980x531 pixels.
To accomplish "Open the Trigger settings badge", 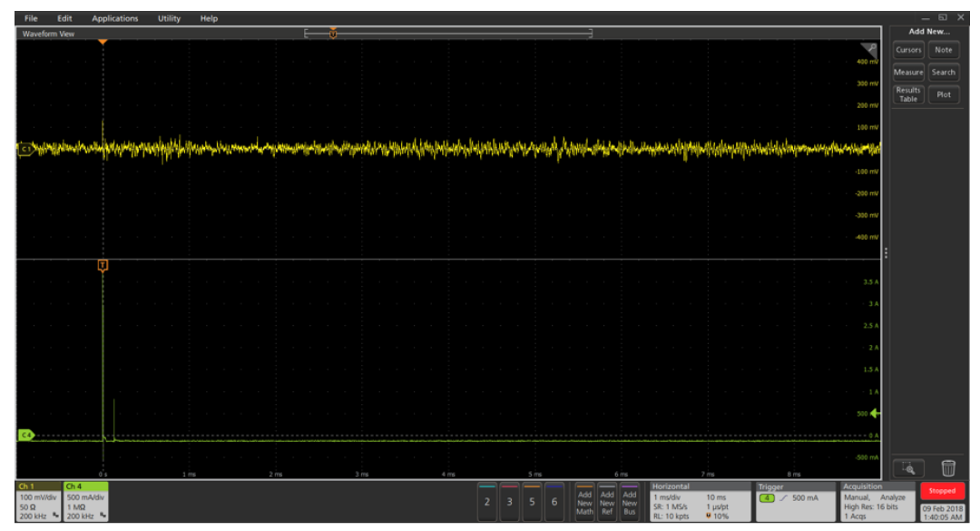I will [794, 501].
